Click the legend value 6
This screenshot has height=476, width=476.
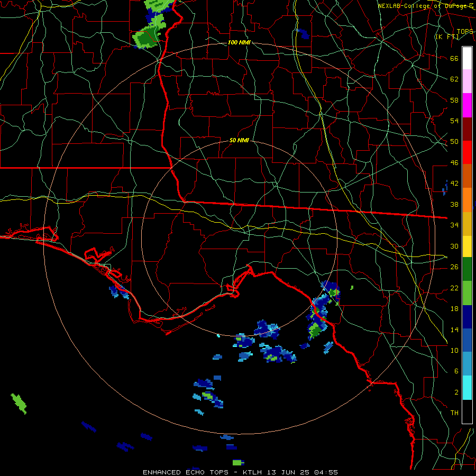coord(456,371)
